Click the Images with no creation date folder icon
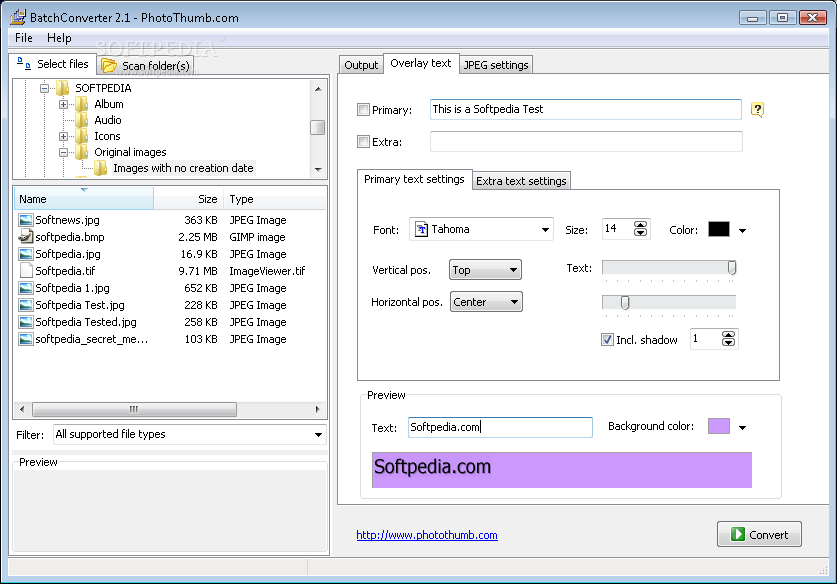Image resolution: width=837 pixels, height=584 pixels. (100, 168)
